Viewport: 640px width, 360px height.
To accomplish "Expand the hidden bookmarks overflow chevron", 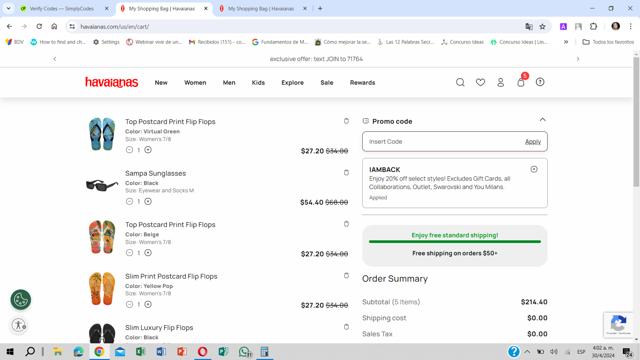I will (566, 42).
